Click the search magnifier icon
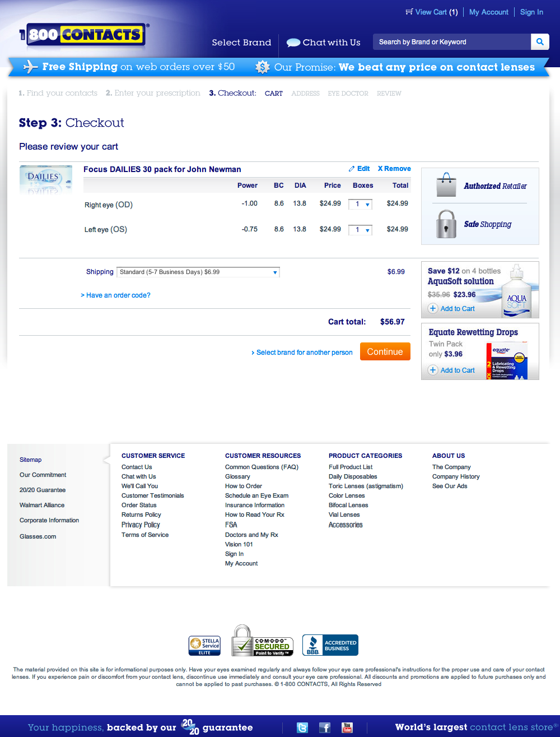 [539, 41]
